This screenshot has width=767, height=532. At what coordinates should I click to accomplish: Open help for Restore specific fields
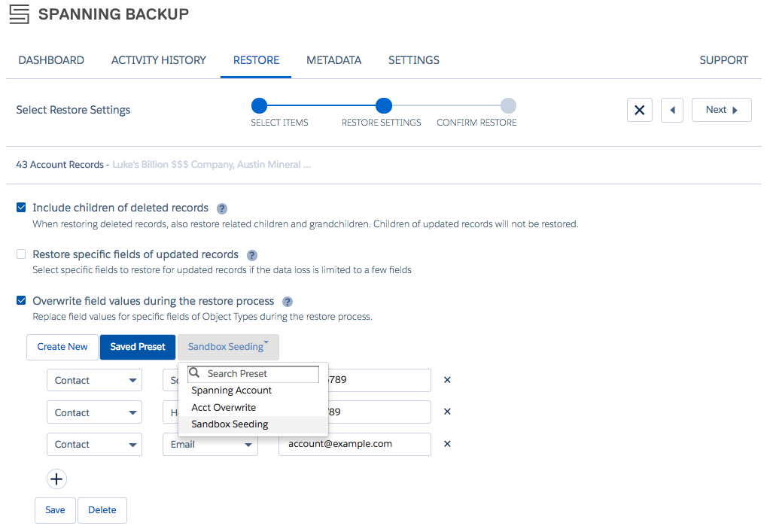click(252, 255)
